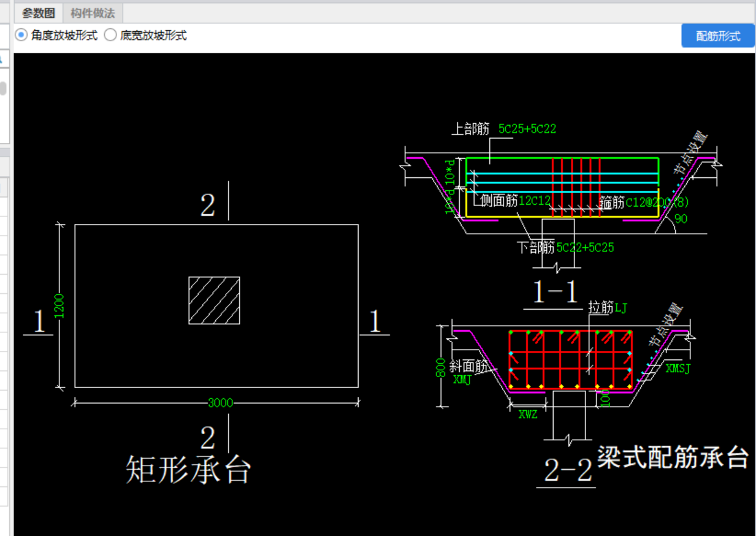Select the 底宽放坡形式 radio option
Viewport: 756px width, 536px height.
tap(110, 36)
